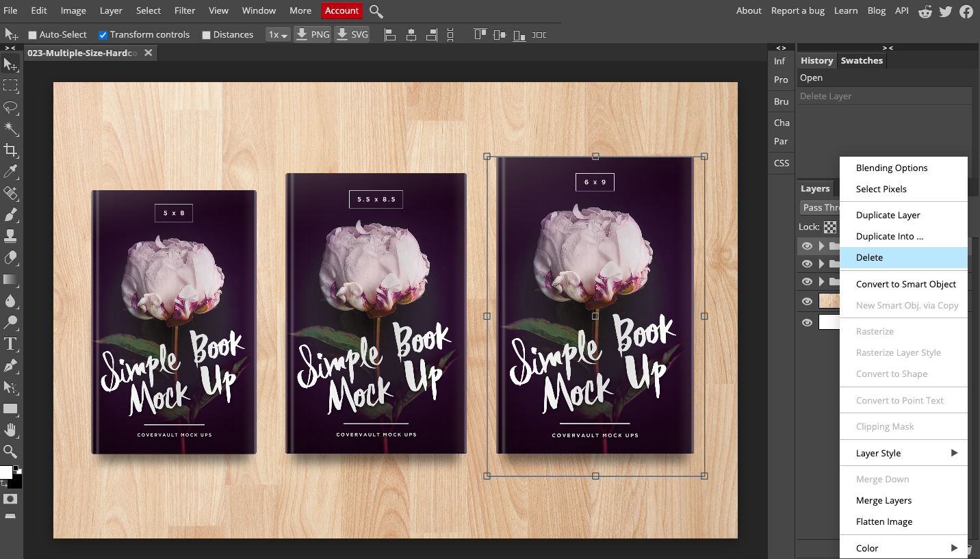
Task: Choose the Type tool
Action: (10, 343)
